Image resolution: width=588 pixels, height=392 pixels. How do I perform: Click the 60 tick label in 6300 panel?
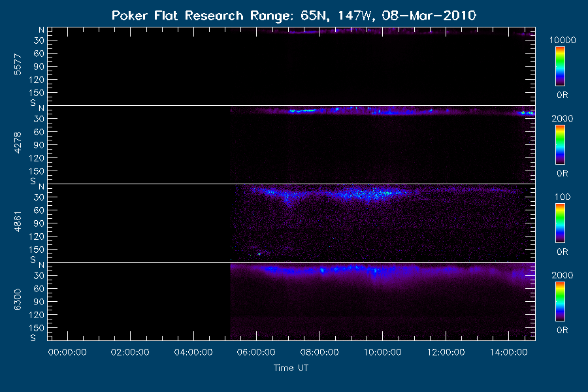click(x=39, y=289)
